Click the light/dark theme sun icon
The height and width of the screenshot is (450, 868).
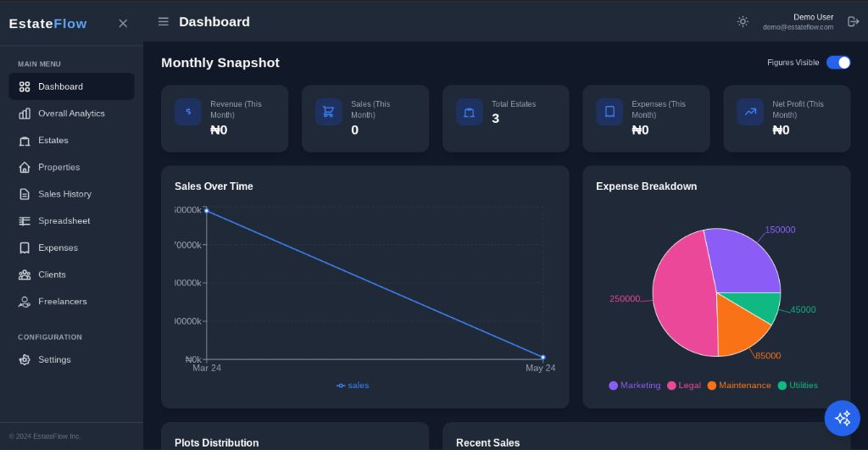coord(743,21)
